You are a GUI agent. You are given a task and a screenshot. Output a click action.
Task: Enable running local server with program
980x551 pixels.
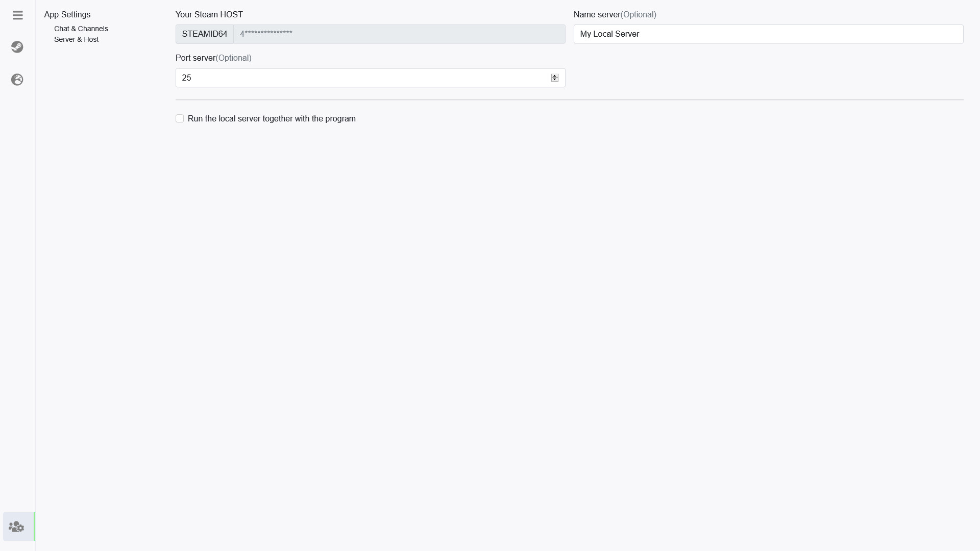(180, 119)
